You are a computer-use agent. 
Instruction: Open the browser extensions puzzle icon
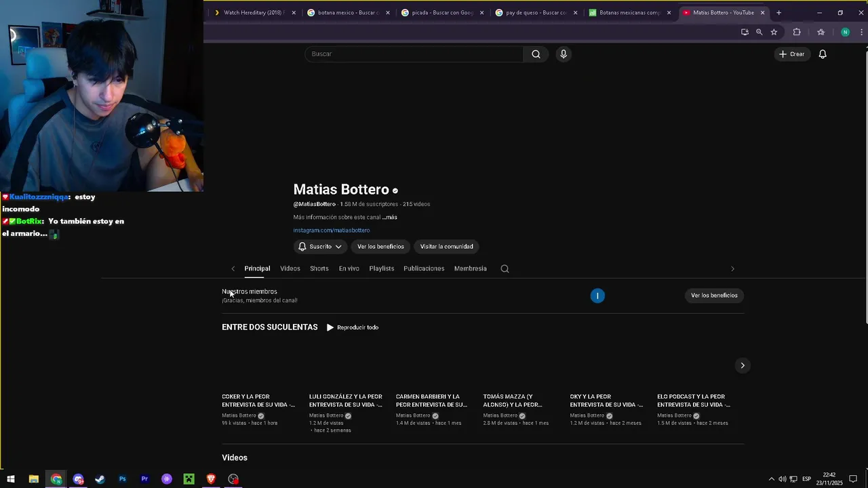pyautogui.click(x=797, y=32)
